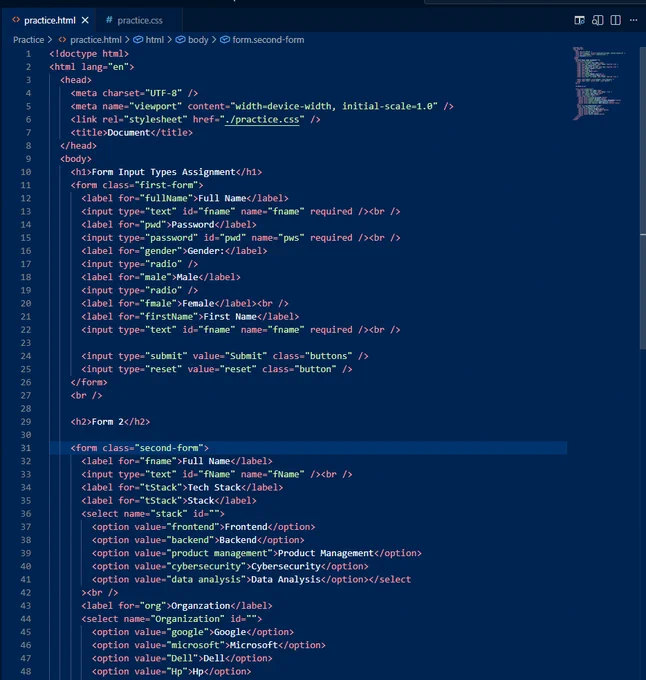
Task: Click the label for="male" line
Action: (161, 277)
